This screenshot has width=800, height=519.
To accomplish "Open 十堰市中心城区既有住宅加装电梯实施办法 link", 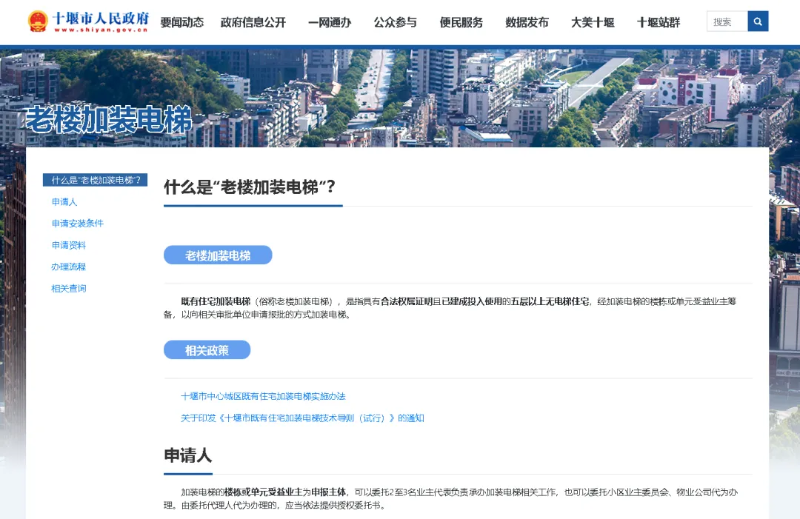I will (x=263, y=396).
